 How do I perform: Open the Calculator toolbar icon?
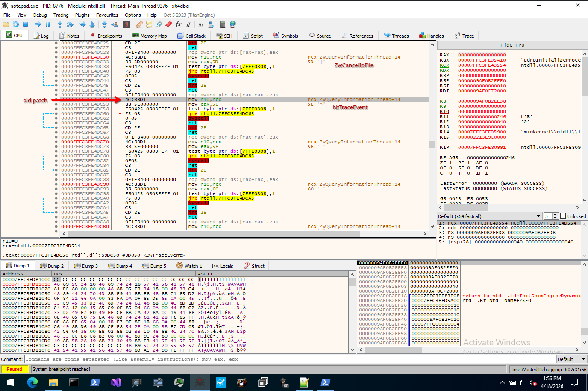coord(222,24)
